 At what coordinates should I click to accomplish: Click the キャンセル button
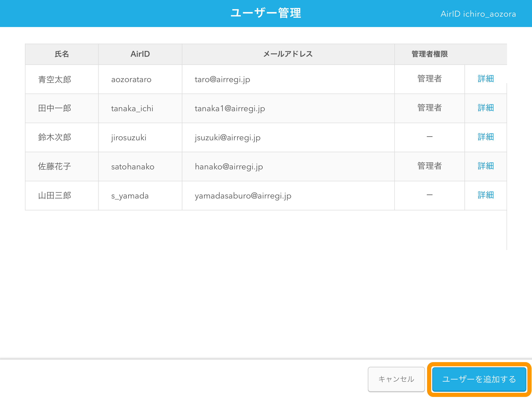(x=396, y=379)
